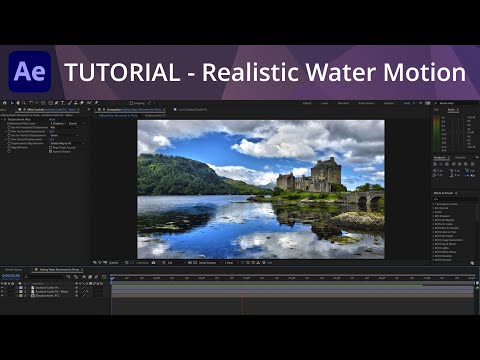Open the 1 View layout dropdown
Image resolution: width=480 pixels, height=360 pixels.
click(231, 263)
